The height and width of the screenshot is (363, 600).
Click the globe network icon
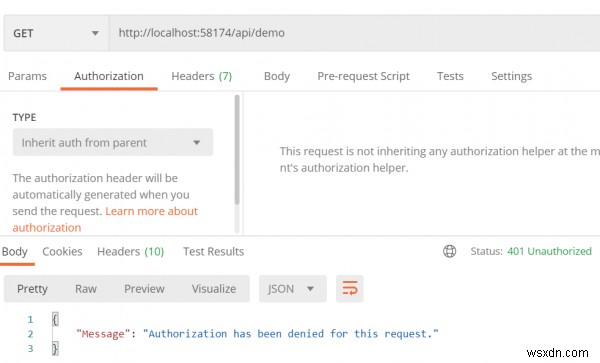(449, 251)
